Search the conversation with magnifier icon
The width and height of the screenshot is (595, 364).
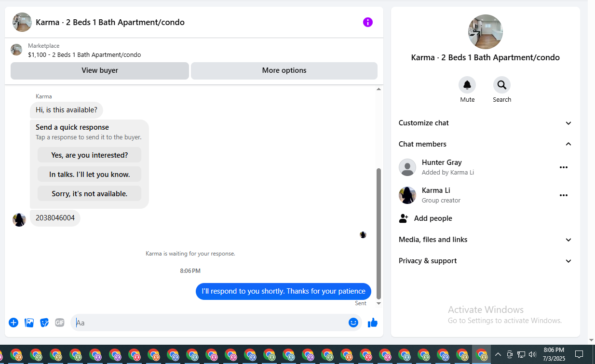point(502,85)
